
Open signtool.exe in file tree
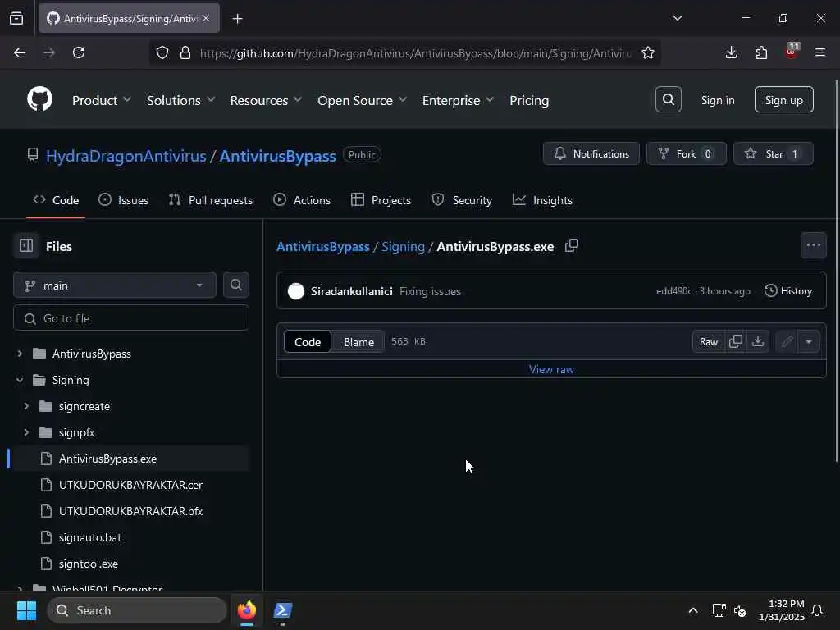coord(89,564)
